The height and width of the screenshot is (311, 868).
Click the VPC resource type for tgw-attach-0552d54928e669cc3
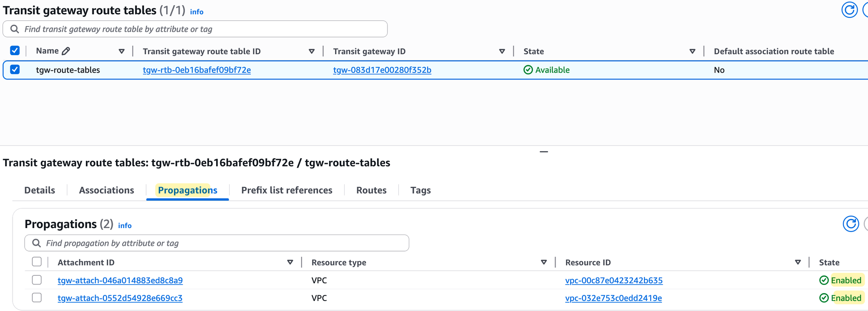click(319, 298)
